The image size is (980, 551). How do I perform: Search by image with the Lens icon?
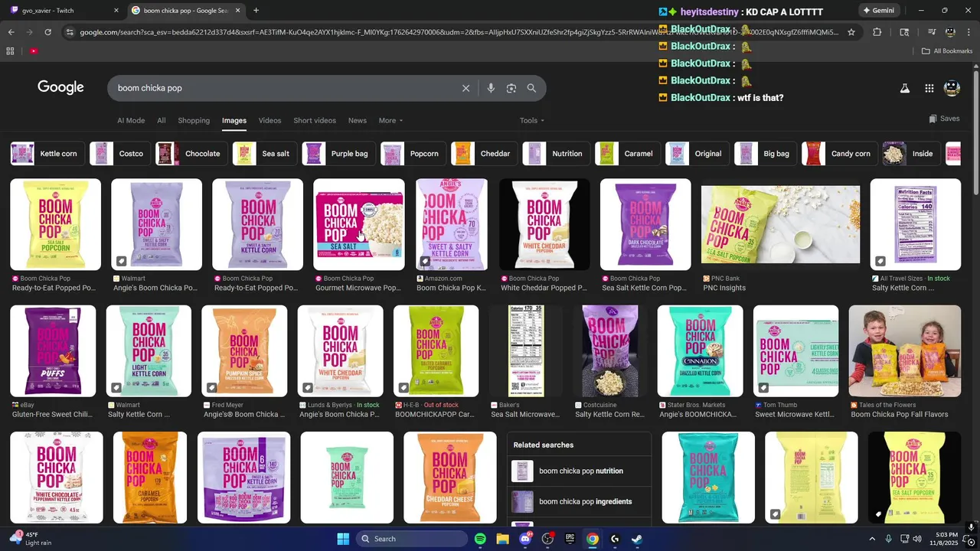(x=511, y=88)
